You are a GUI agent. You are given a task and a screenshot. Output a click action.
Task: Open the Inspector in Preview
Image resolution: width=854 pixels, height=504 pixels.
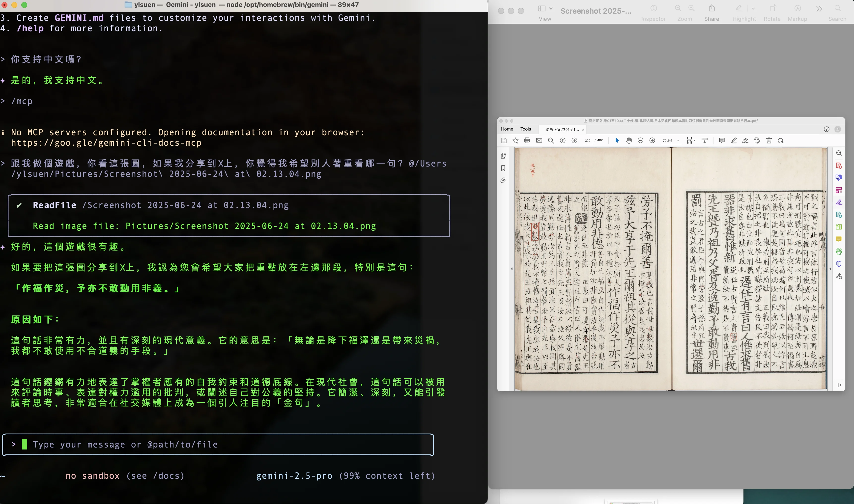tap(653, 8)
